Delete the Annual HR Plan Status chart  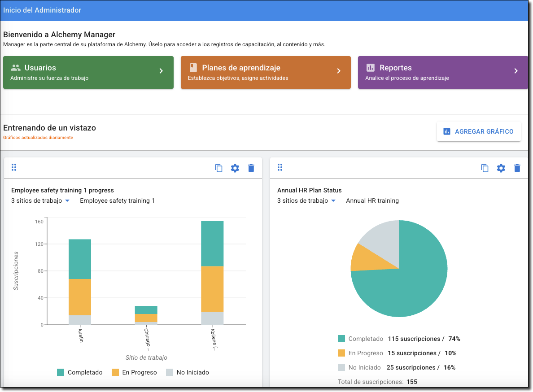517,168
